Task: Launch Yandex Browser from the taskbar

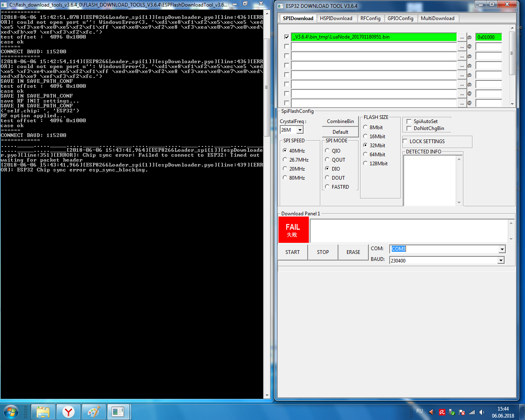Action: click(x=68, y=412)
